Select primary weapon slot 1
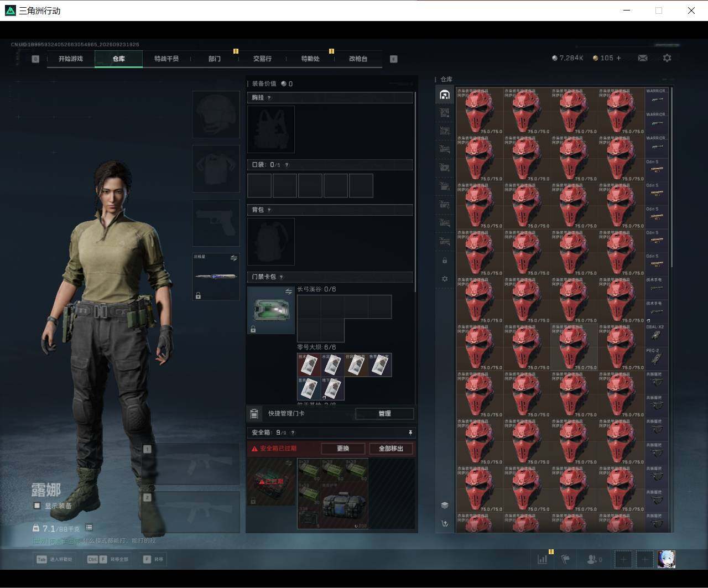This screenshot has height=588, width=708. tap(191, 464)
